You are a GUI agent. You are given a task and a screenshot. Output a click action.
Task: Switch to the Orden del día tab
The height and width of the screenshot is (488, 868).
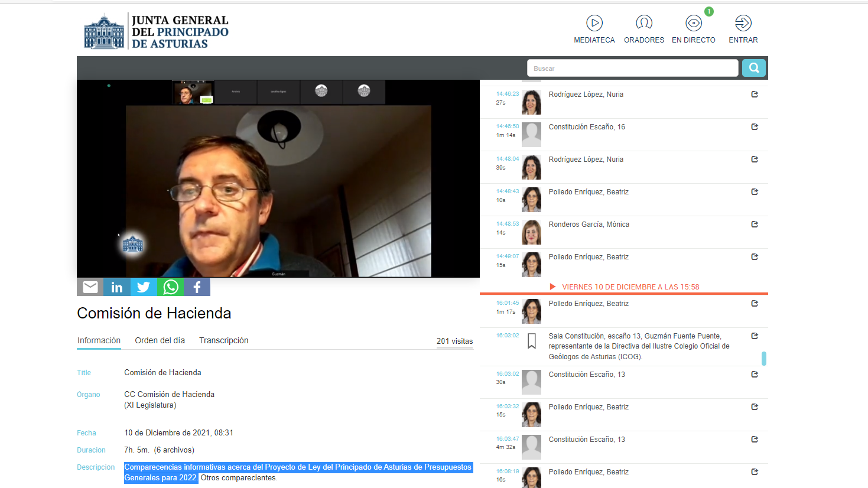click(x=160, y=341)
